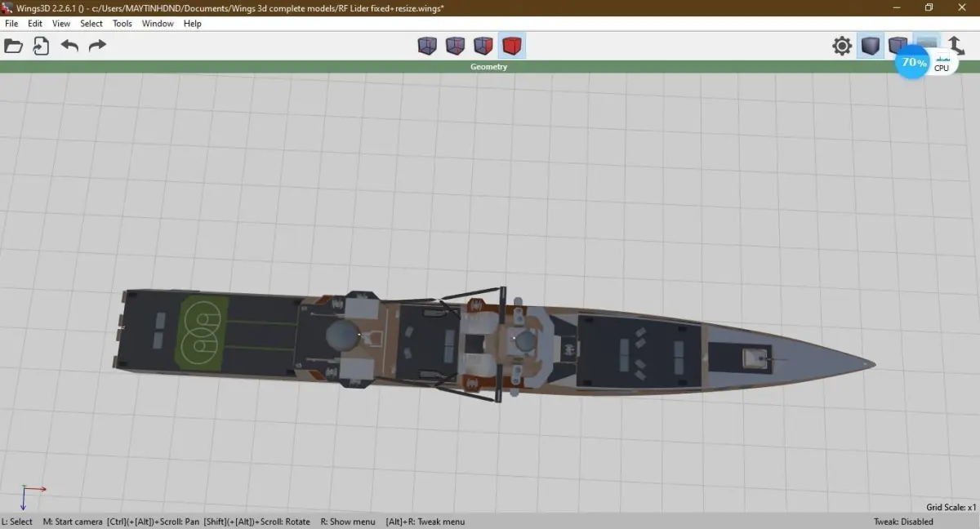
Task: Open the Edit menu
Action: [35, 24]
